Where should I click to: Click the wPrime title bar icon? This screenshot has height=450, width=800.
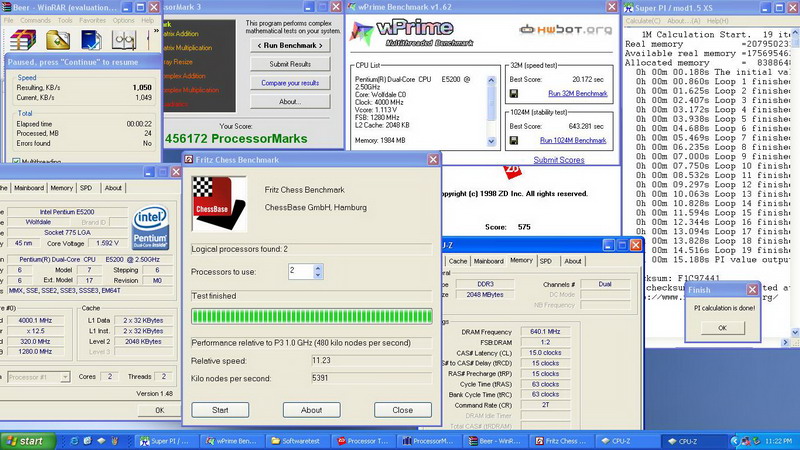(352, 7)
